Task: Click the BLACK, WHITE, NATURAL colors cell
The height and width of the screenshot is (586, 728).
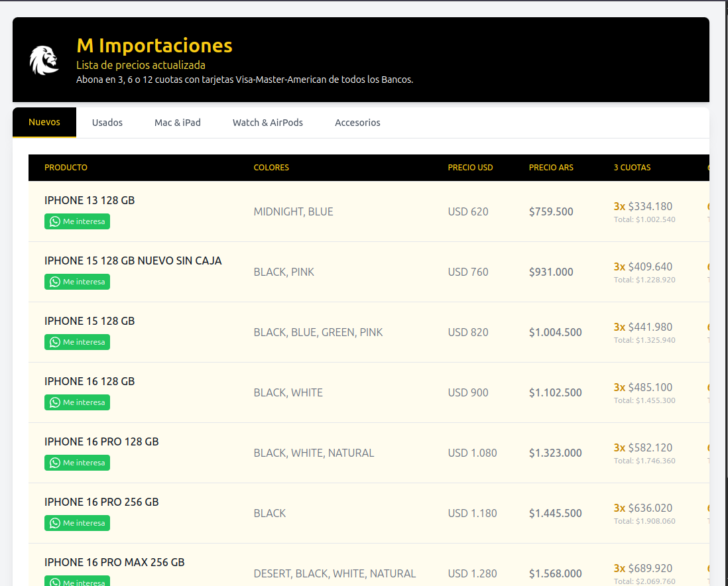Action: tap(314, 453)
